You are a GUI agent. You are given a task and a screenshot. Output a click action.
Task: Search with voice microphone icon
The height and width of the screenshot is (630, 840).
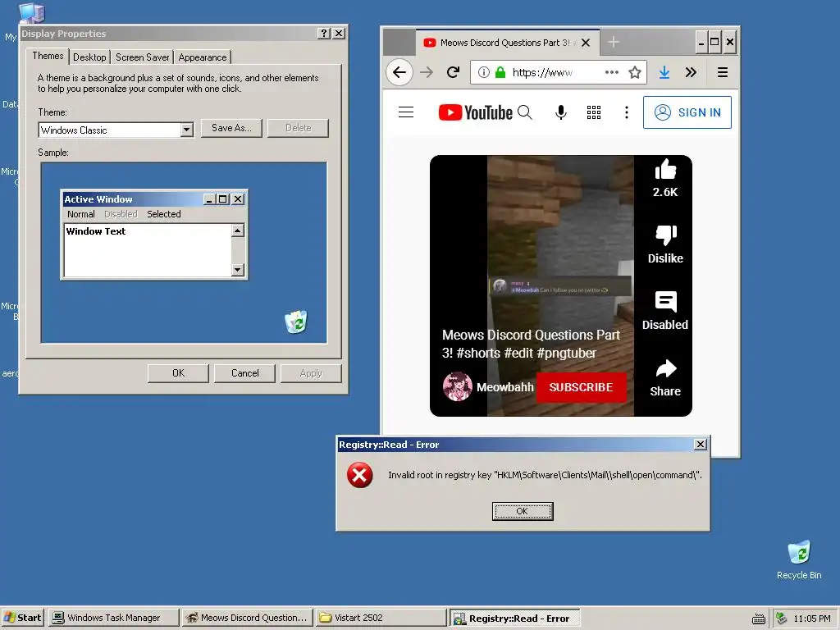pyautogui.click(x=561, y=112)
